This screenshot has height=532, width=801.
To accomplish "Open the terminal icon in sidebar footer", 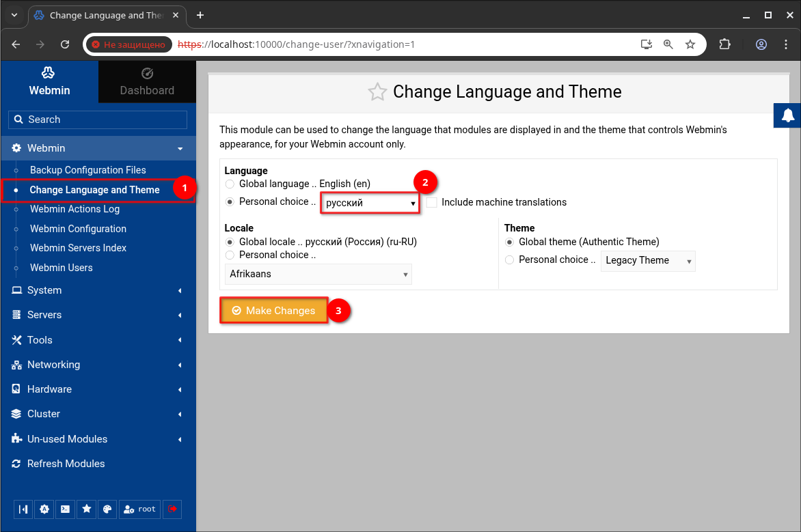I will click(x=66, y=509).
